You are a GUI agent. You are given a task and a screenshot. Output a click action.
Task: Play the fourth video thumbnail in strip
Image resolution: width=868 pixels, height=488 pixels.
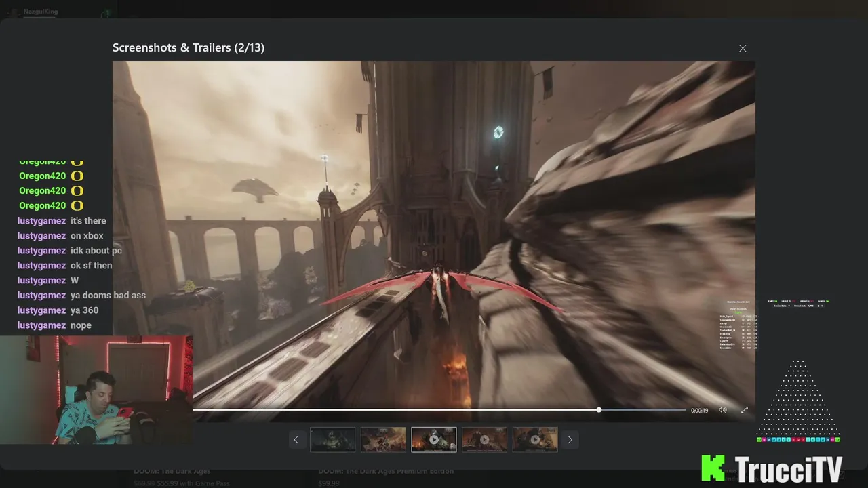pos(484,439)
